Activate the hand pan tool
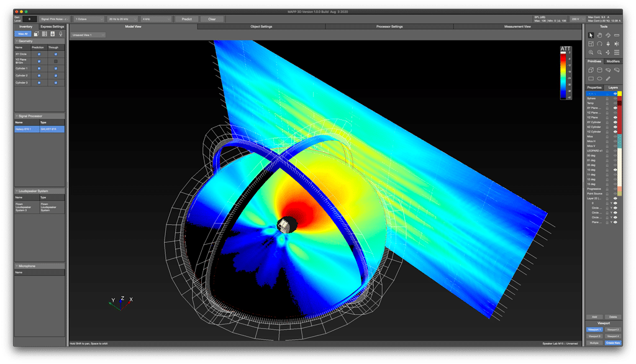Screen dimensions: 636x364 599,35
